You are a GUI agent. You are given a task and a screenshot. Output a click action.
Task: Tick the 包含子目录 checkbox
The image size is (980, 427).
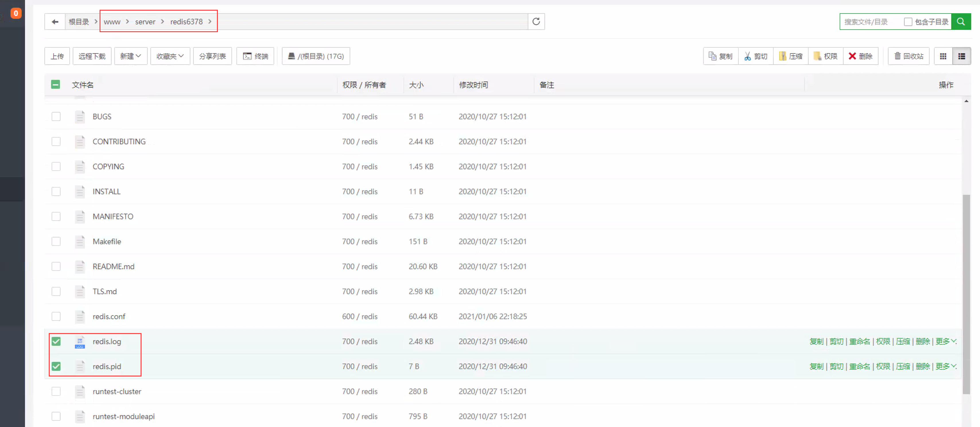click(908, 22)
